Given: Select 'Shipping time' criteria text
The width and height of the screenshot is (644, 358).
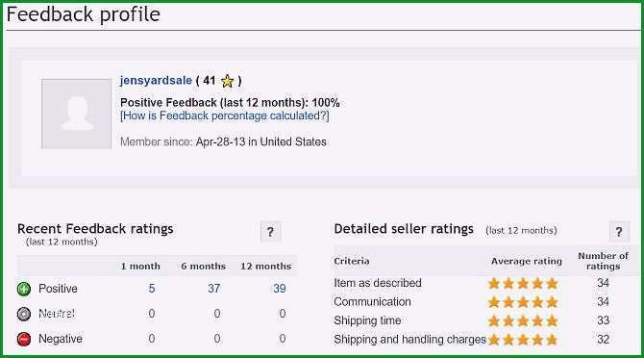Looking at the screenshot, I should (x=367, y=320).
